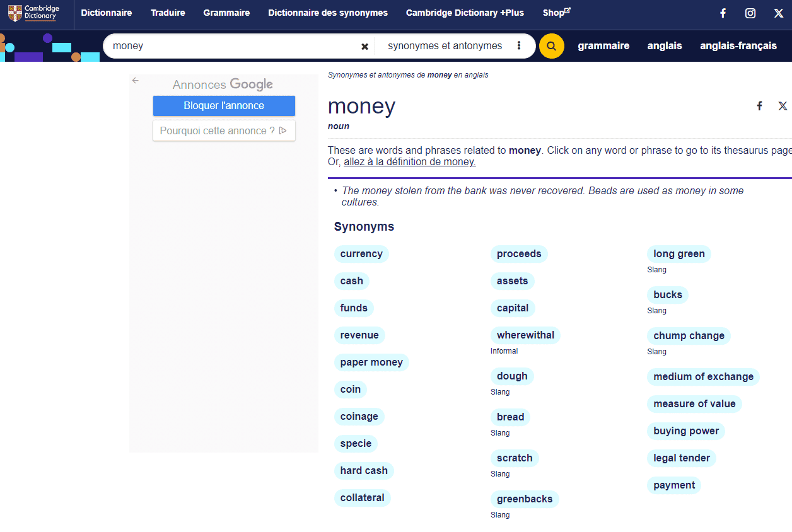Click into the money search input field
Screen dimensions: 792x532
point(233,46)
